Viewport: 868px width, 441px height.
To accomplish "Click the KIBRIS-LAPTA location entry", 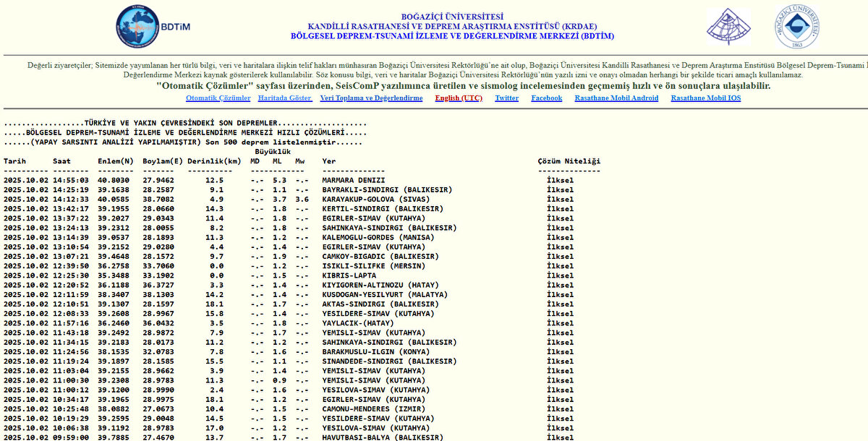I will 351,275.
